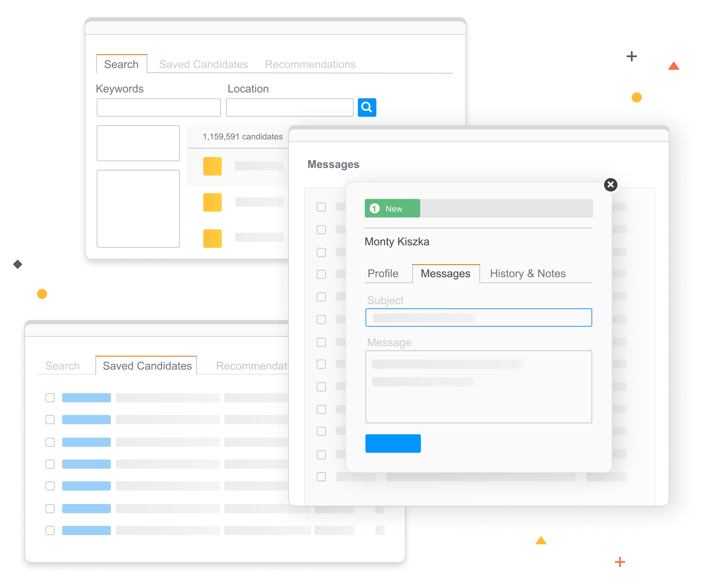
Task: Switch to Search tab in bottom window
Action: 63,366
